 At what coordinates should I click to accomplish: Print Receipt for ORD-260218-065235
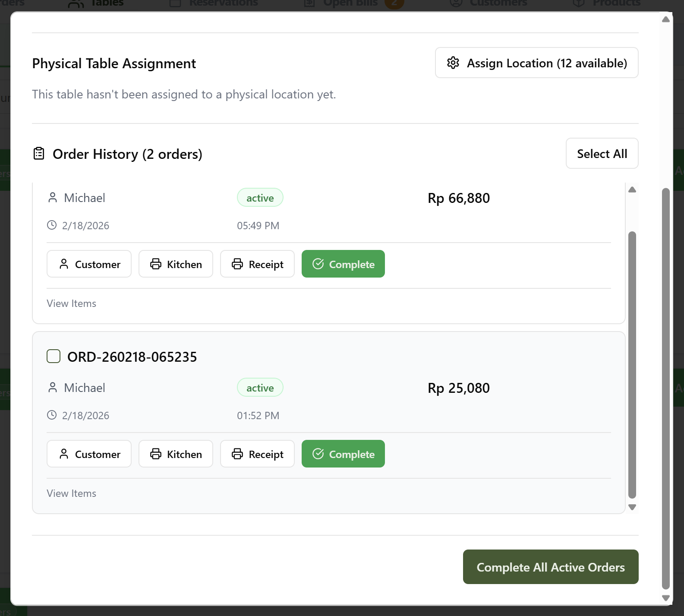[x=257, y=454]
